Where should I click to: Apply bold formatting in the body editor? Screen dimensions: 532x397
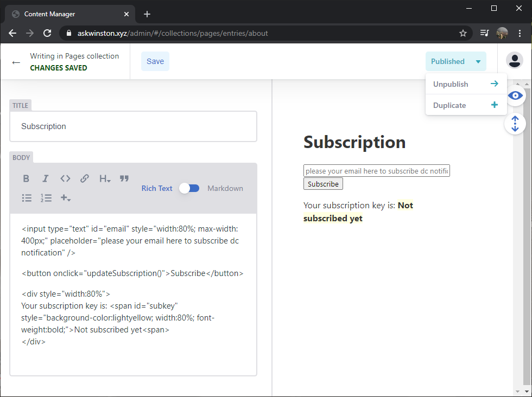(x=26, y=178)
